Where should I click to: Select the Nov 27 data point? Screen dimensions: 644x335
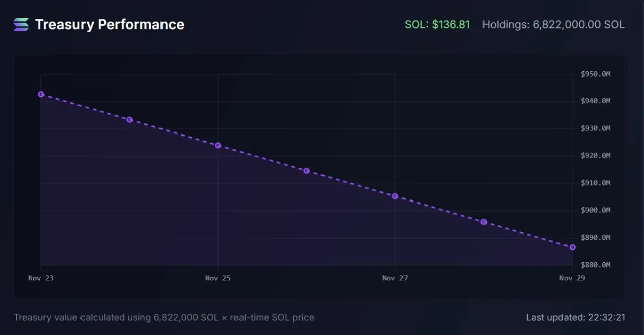point(395,196)
